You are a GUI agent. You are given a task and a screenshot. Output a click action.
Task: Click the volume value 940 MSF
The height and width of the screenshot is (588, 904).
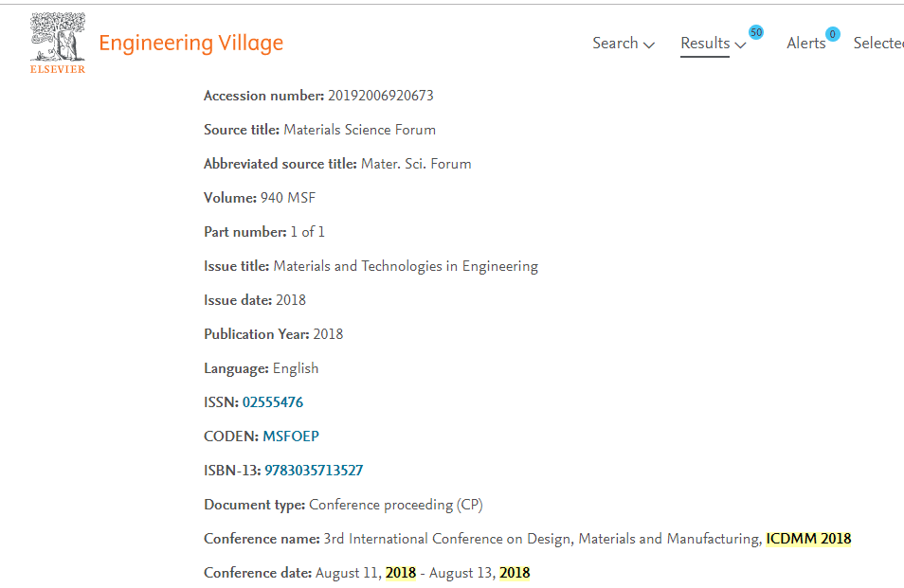tap(288, 198)
